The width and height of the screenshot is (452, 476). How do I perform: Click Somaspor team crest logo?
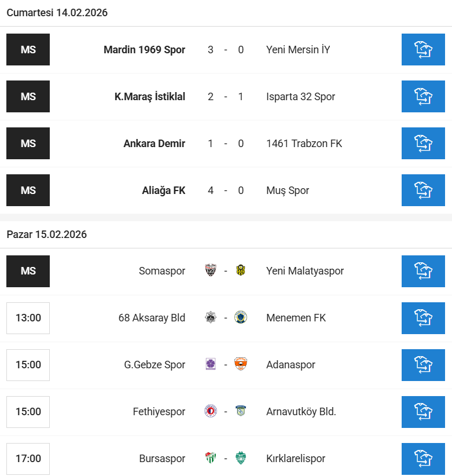(x=211, y=271)
